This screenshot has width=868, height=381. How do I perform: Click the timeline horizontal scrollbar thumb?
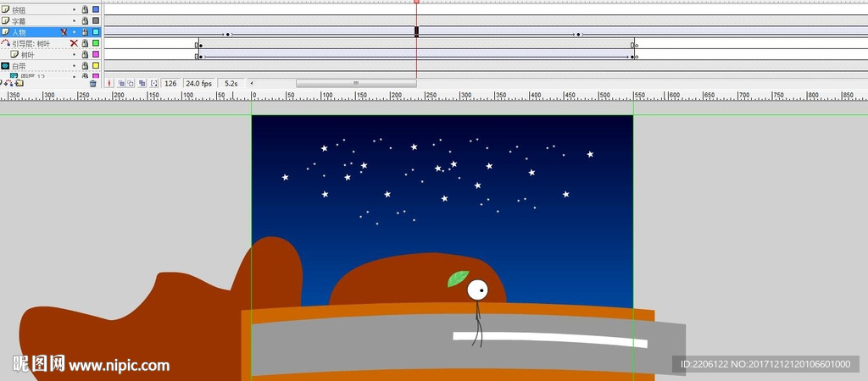click(355, 83)
